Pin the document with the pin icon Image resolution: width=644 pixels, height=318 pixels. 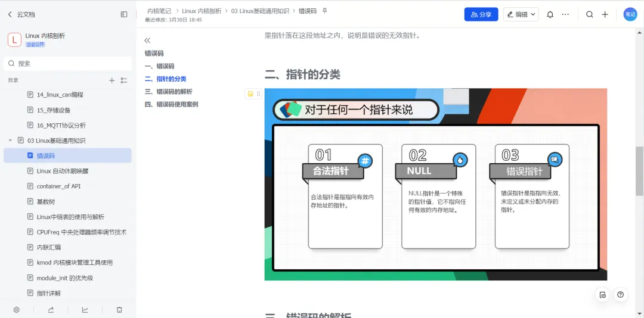pos(324,11)
